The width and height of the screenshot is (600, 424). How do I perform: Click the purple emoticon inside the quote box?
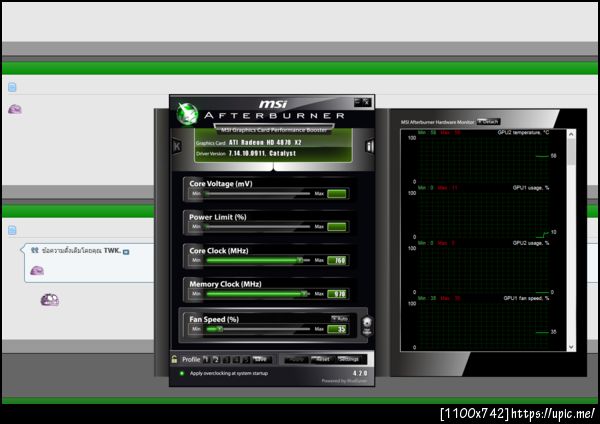37,271
